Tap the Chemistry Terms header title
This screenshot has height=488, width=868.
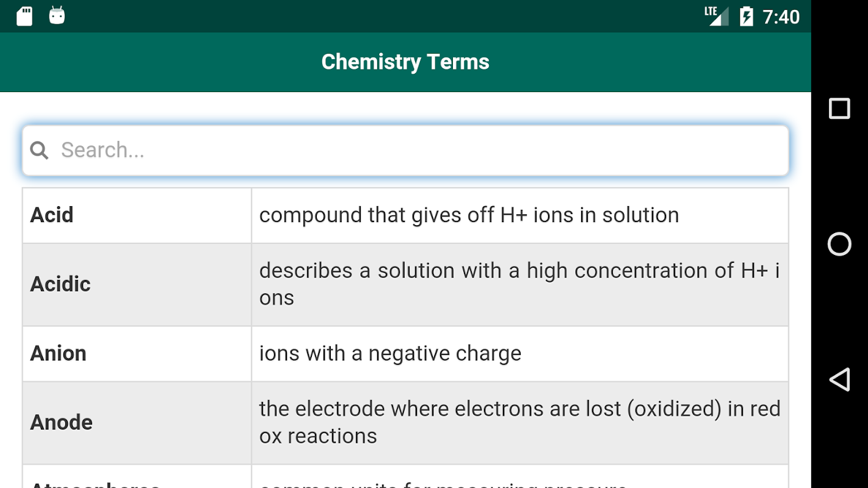click(x=405, y=62)
